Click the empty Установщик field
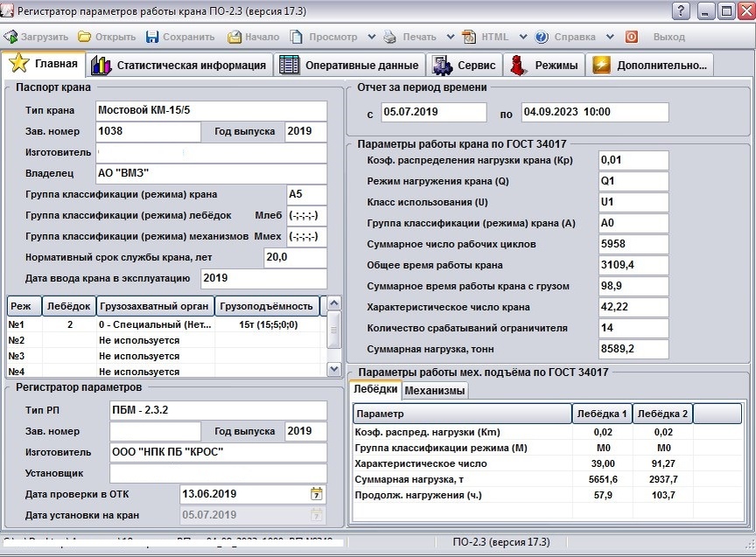Image resolution: width=756 pixels, height=557 pixels. tap(218, 473)
